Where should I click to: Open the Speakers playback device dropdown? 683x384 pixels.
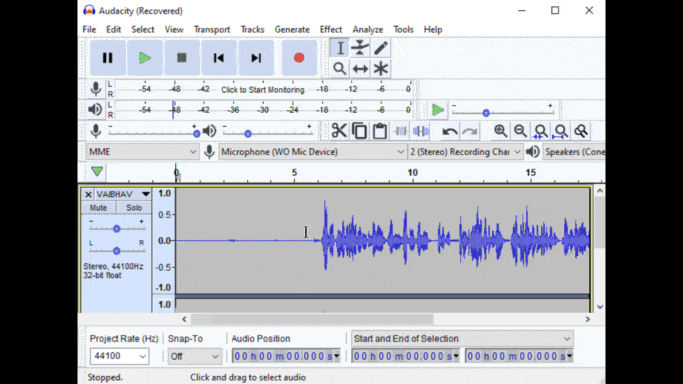point(574,152)
